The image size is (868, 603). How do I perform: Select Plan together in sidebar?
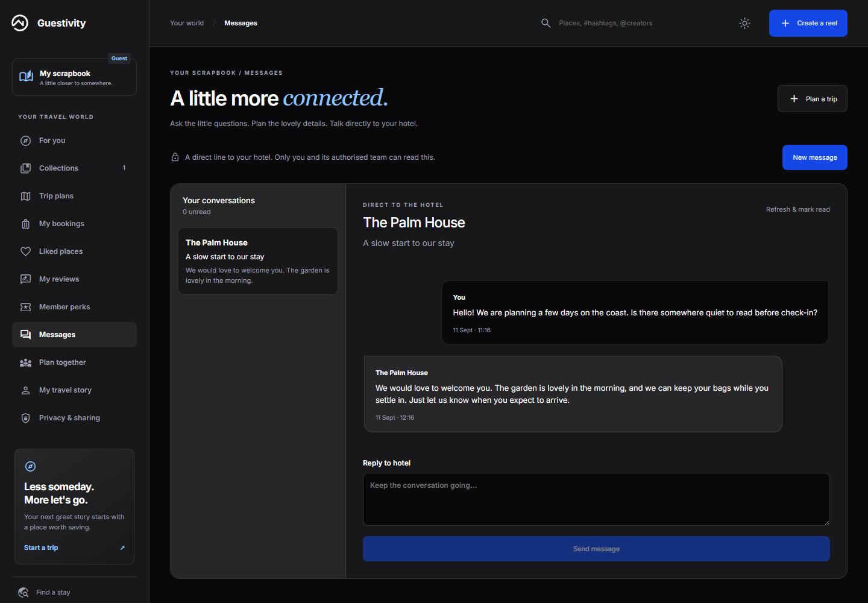[74, 362]
